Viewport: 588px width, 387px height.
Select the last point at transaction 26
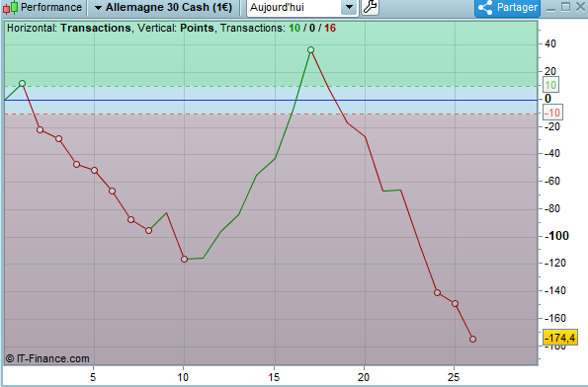point(473,339)
